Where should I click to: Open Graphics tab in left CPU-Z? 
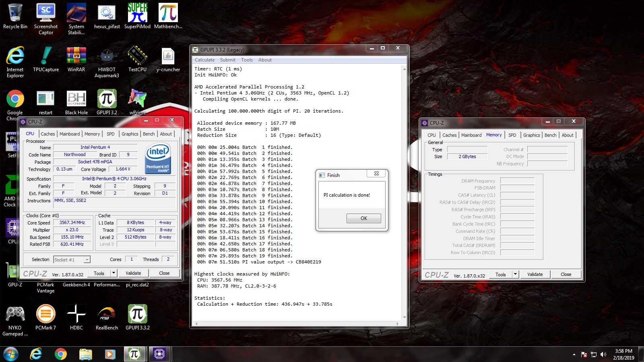tap(130, 134)
